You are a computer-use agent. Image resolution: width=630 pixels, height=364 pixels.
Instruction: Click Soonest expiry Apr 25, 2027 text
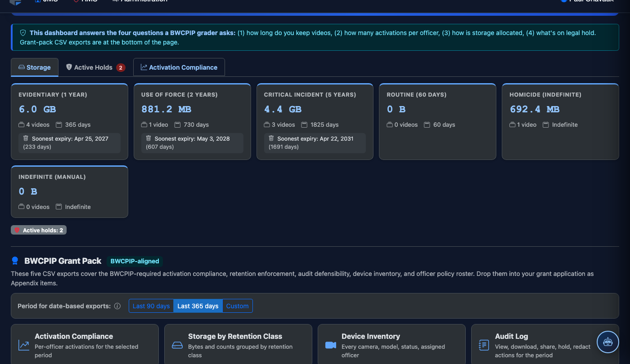(x=70, y=139)
